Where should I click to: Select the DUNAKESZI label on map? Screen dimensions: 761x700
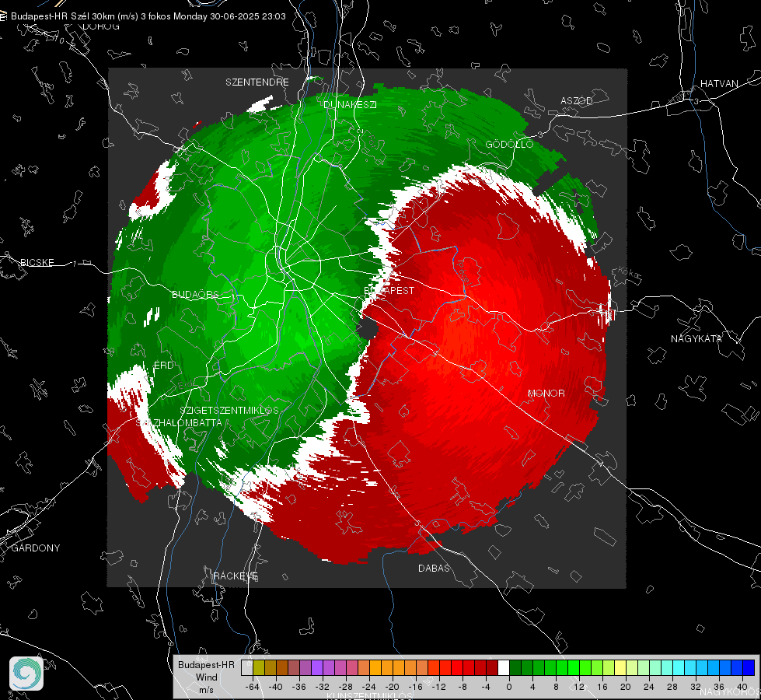(x=350, y=104)
